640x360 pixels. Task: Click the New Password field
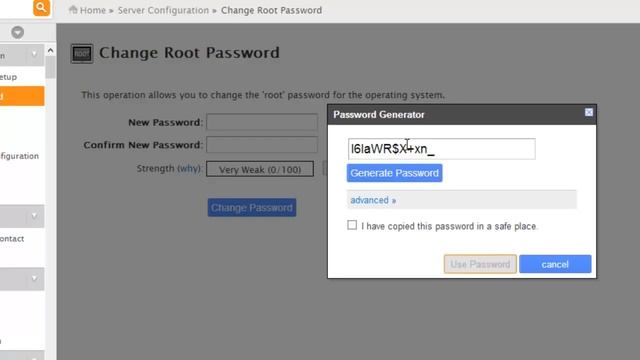[262, 122]
